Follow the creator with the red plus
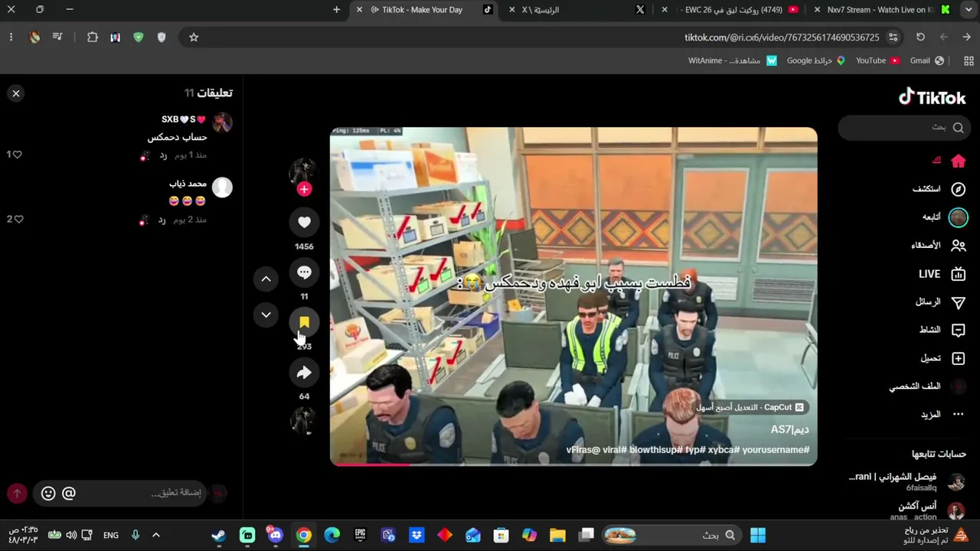 click(304, 189)
